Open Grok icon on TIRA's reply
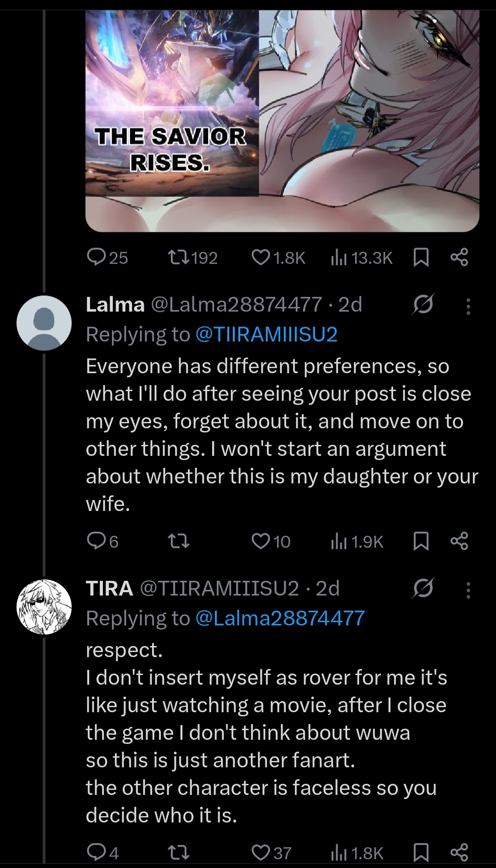The height and width of the screenshot is (868, 496). [x=423, y=589]
